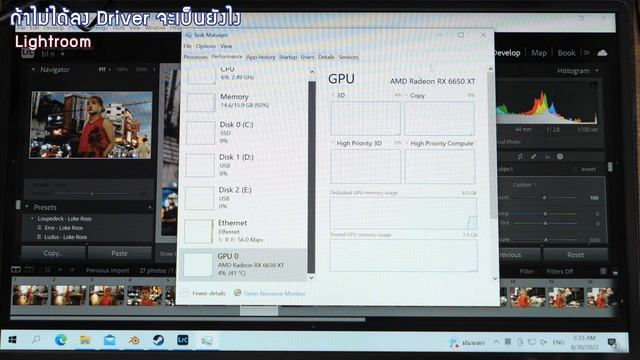Open the masking tool icon in Lightroom
The height and width of the screenshot is (360, 640).
[x=560, y=157]
